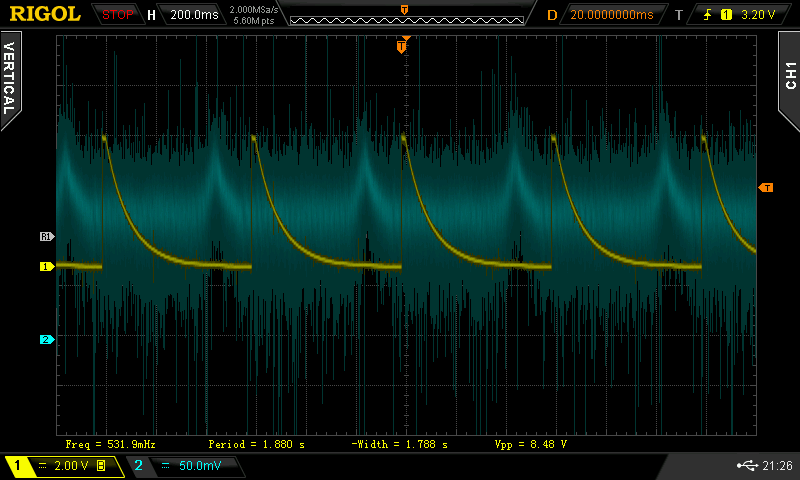Click the rising edge trigger icon

coord(708,15)
